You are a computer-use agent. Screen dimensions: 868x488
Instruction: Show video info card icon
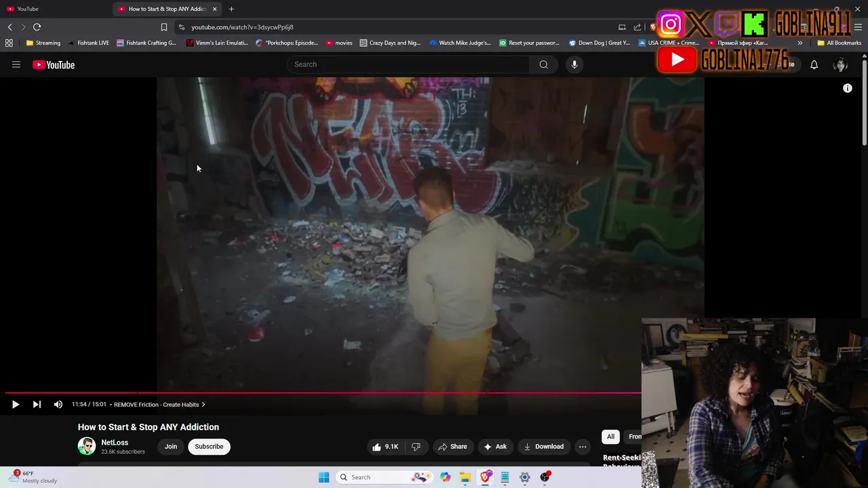click(847, 88)
